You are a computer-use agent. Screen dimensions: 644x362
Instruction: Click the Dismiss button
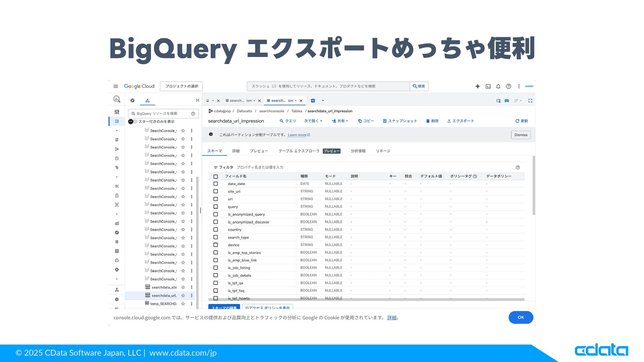tap(521, 135)
